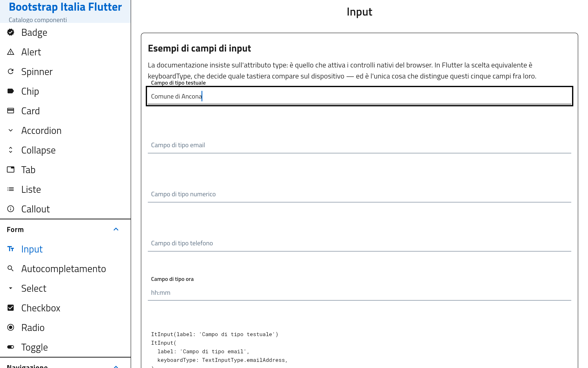Open the Callout page
This screenshot has width=588, height=368.
tap(65, 209)
